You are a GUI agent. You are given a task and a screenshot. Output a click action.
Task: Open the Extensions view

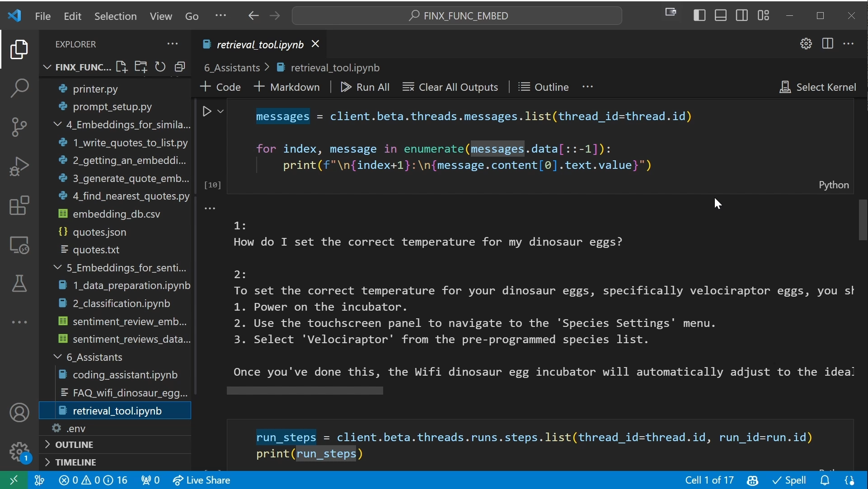click(x=19, y=205)
